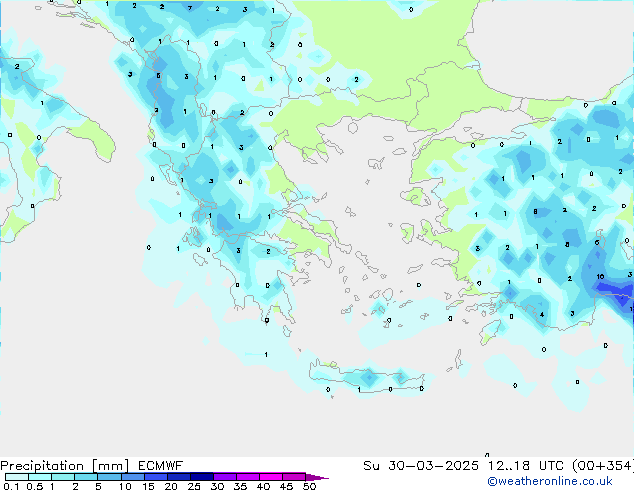Open the weatheronline.co.uk copyright link

click(x=549, y=481)
